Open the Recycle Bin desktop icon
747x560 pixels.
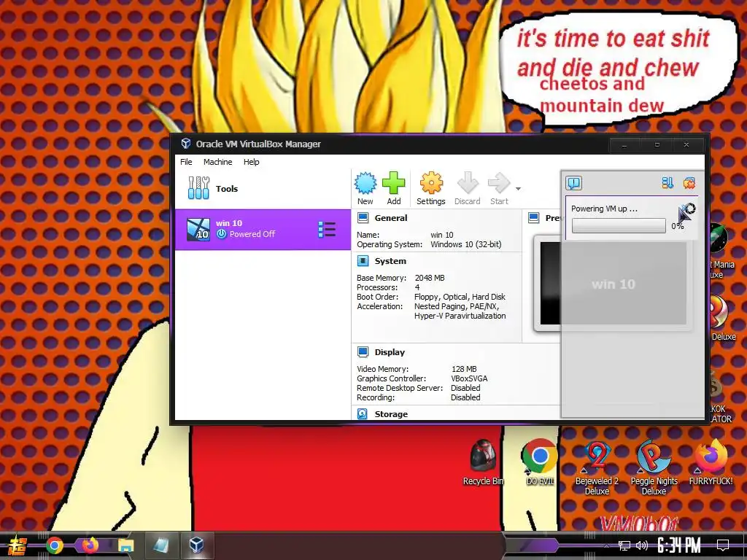click(483, 462)
